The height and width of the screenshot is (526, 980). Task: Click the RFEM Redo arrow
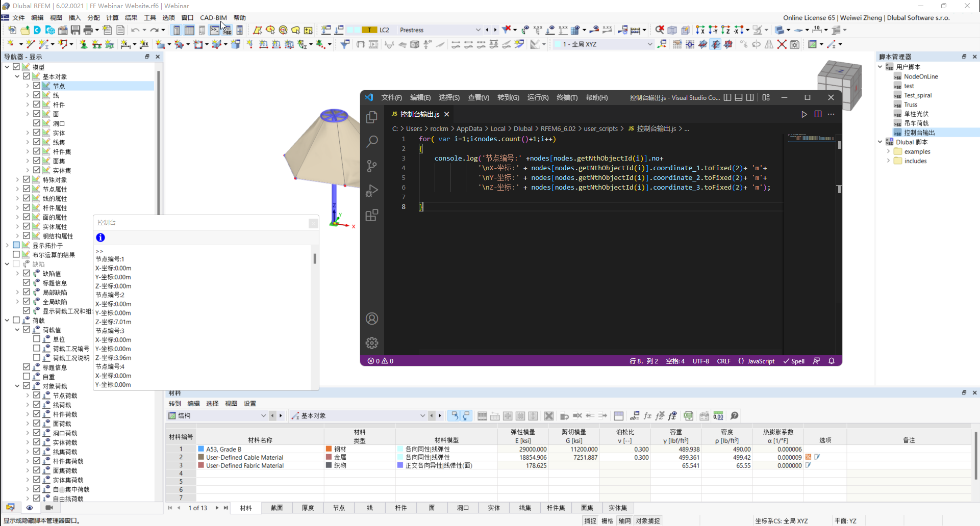155,30
